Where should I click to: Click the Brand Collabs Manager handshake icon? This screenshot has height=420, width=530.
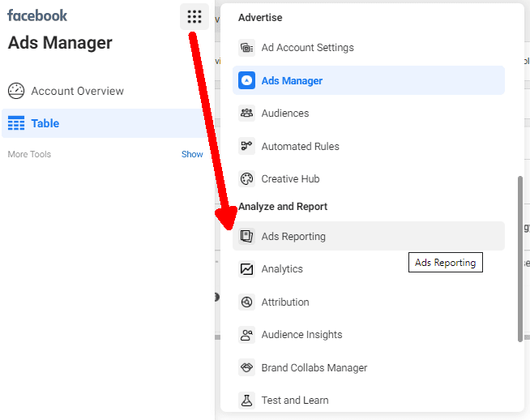(247, 368)
